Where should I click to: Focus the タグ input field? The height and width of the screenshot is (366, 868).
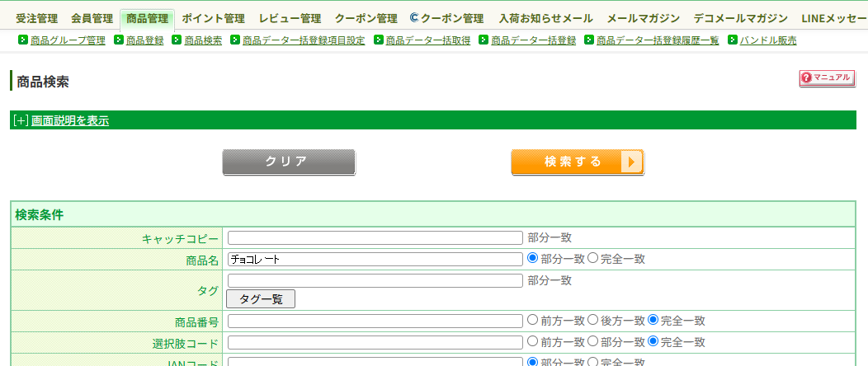pos(375,280)
